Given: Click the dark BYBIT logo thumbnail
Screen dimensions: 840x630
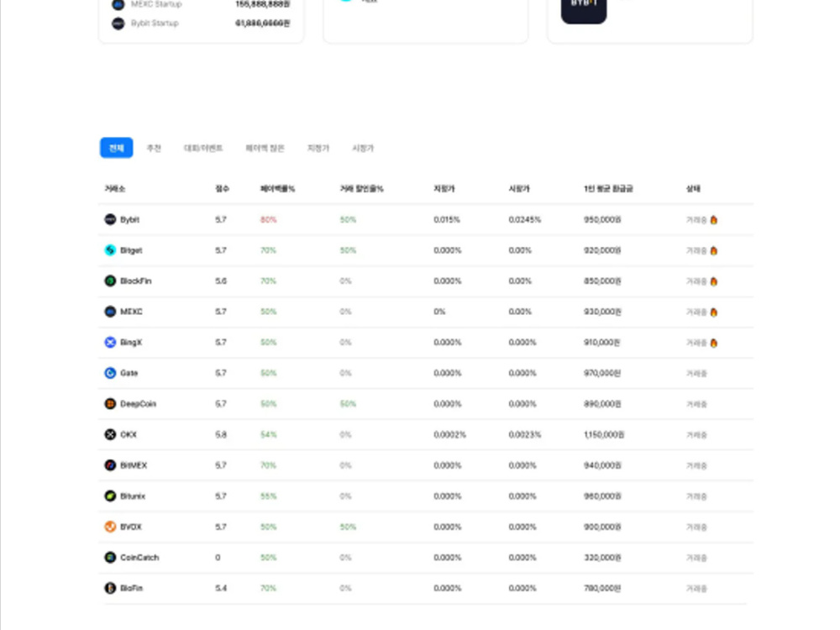Looking at the screenshot, I should (x=584, y=11).
